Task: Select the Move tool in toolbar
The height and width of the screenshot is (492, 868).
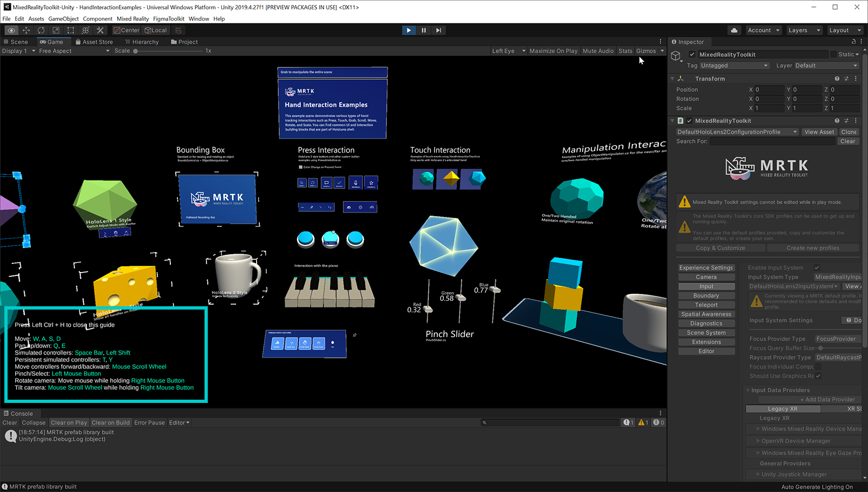Action: 26,30
